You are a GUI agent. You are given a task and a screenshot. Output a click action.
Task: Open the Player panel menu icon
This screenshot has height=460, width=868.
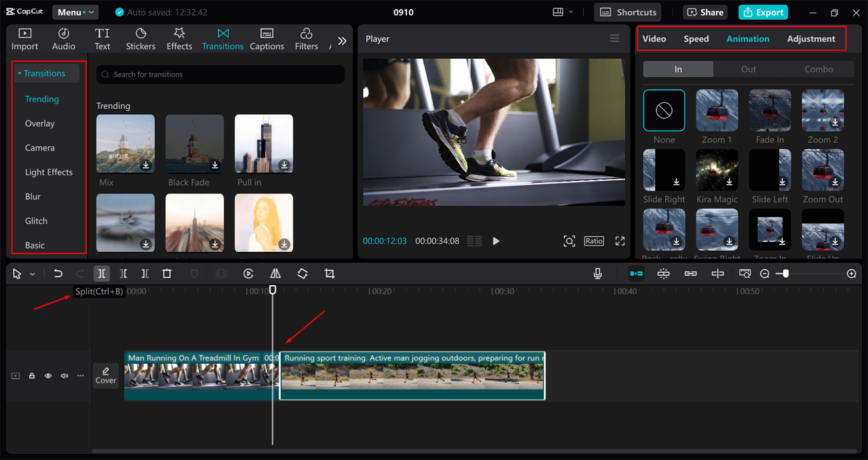coord(614,39)
